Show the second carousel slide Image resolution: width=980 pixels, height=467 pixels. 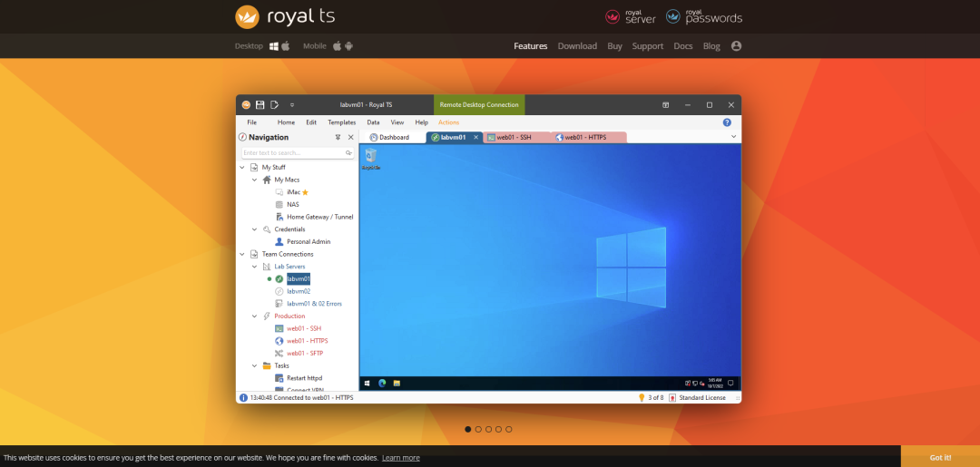click(x=478, y=430)
